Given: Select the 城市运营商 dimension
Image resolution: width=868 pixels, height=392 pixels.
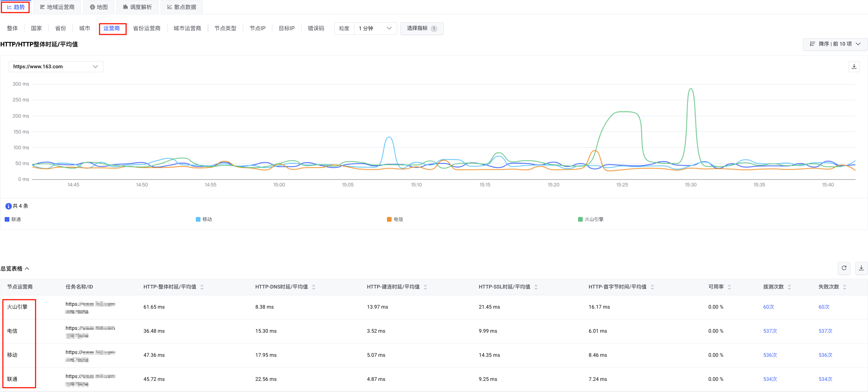Looking at the screenshot, I should 187,28.
